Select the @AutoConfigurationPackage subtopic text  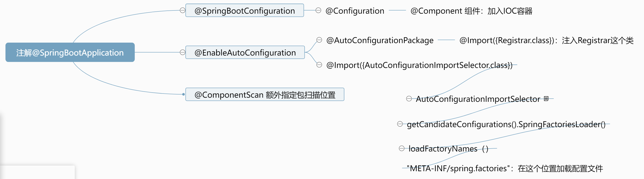click(x=380, y=40)
